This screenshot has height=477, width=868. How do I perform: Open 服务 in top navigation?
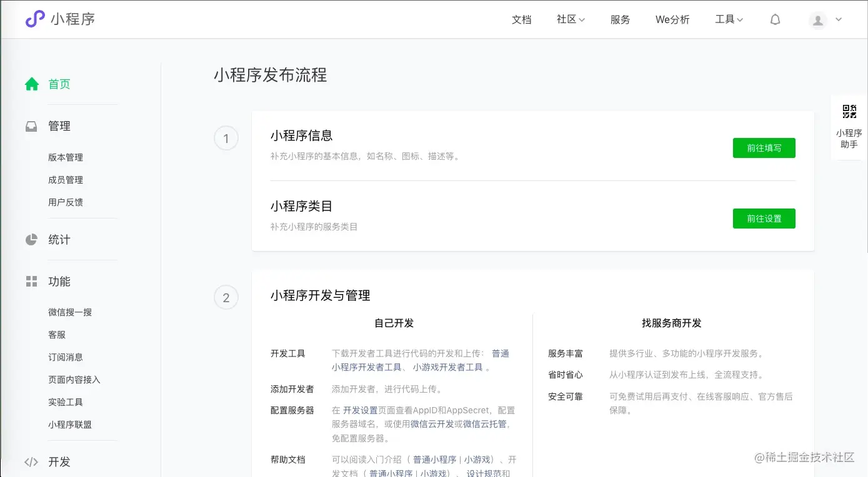click(x=621, y=19)
